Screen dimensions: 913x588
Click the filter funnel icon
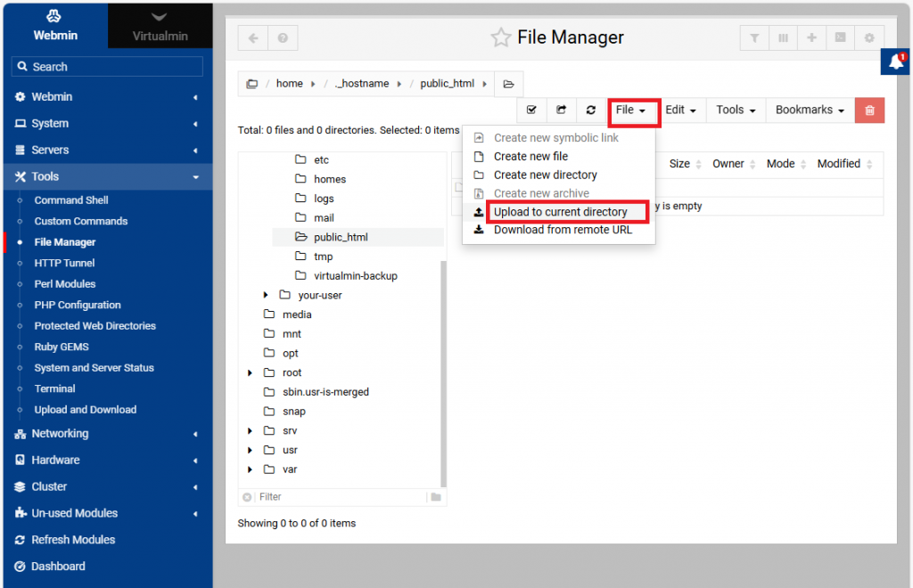coord(754,38)
